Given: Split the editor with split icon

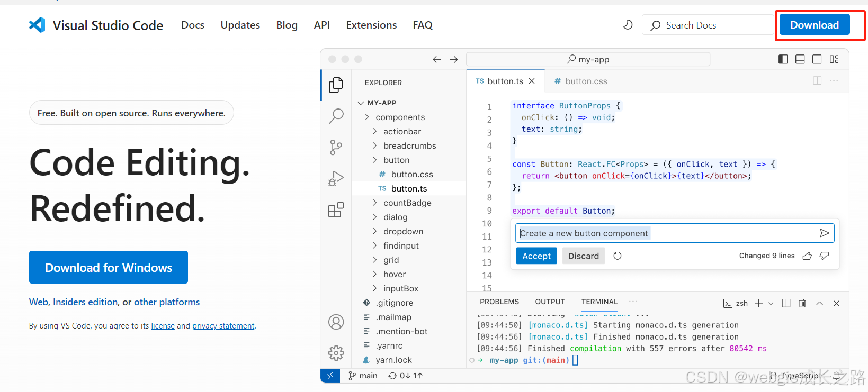Looking at the screenshot, I should pos(817,81).
